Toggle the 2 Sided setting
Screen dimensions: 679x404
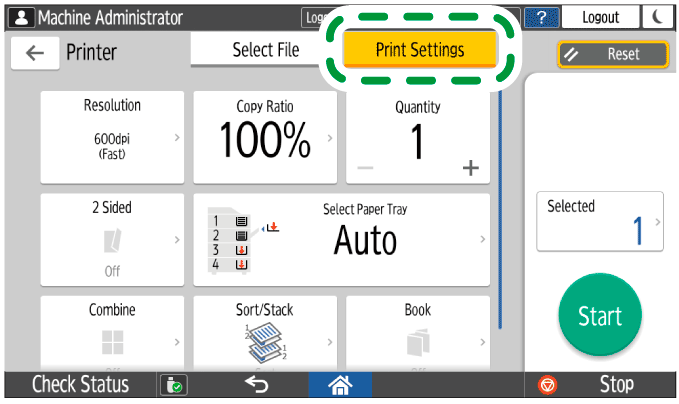(112, 239)
